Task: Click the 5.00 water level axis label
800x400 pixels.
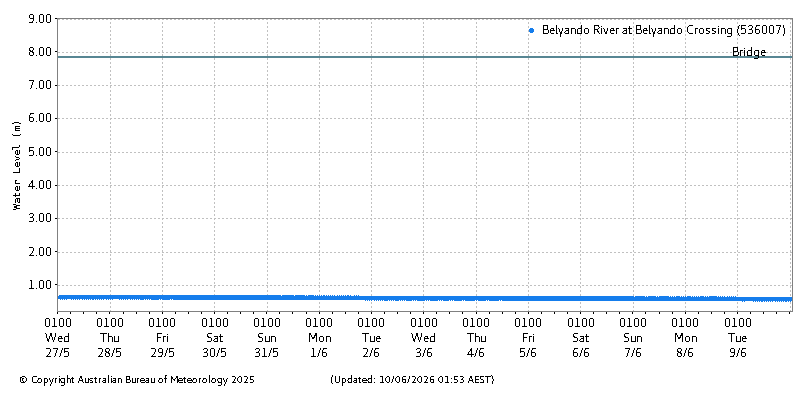Action: 41,152
